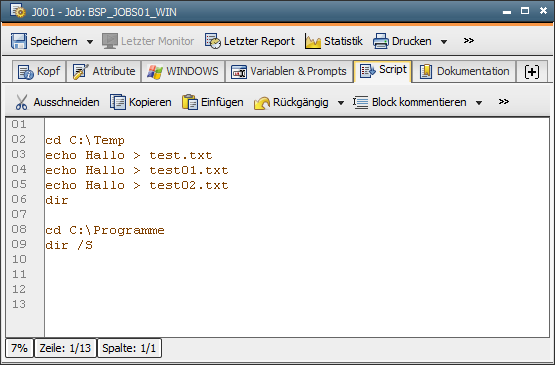555x365 pixels.
Task: Open the Block kommentieren dropdown arrow
Action: 479,103
